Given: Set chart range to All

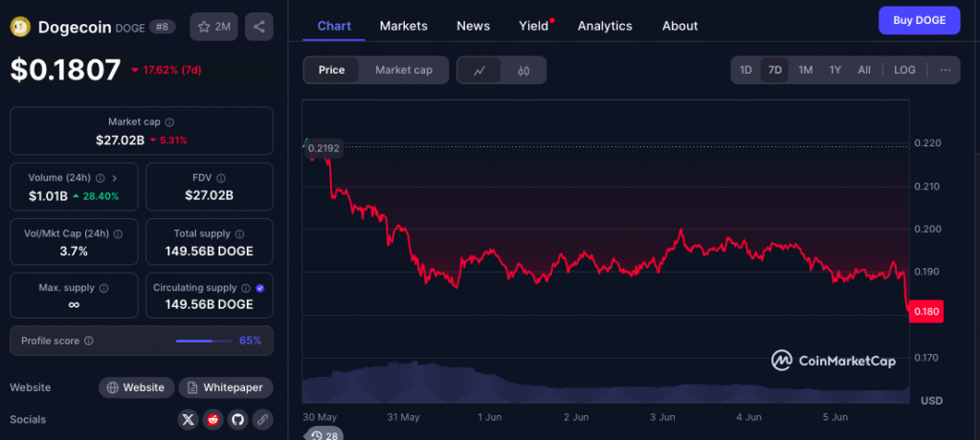Looking at the screenshot, I should [864, 70].
